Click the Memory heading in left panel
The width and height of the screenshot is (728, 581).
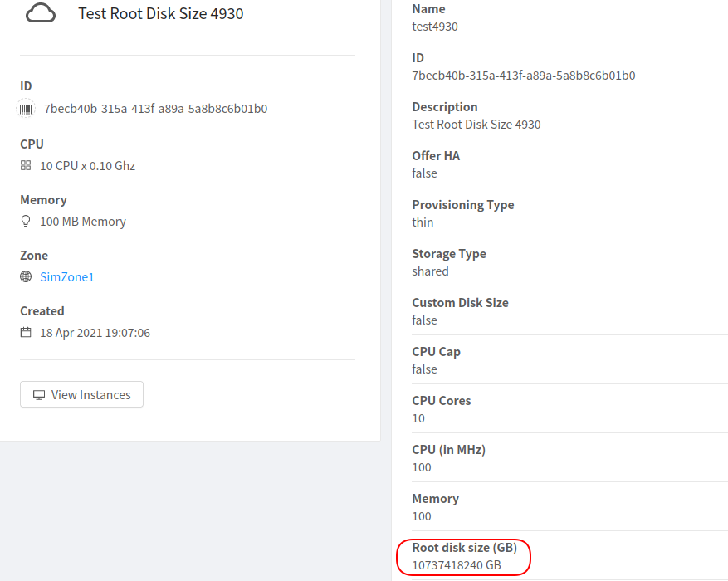click(x=43, y=200)
